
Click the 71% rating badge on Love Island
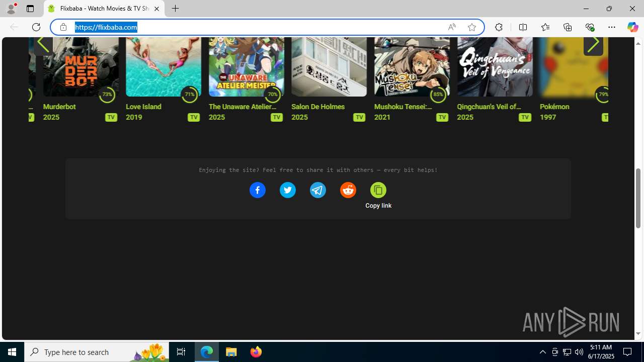[x=189, y=95]
